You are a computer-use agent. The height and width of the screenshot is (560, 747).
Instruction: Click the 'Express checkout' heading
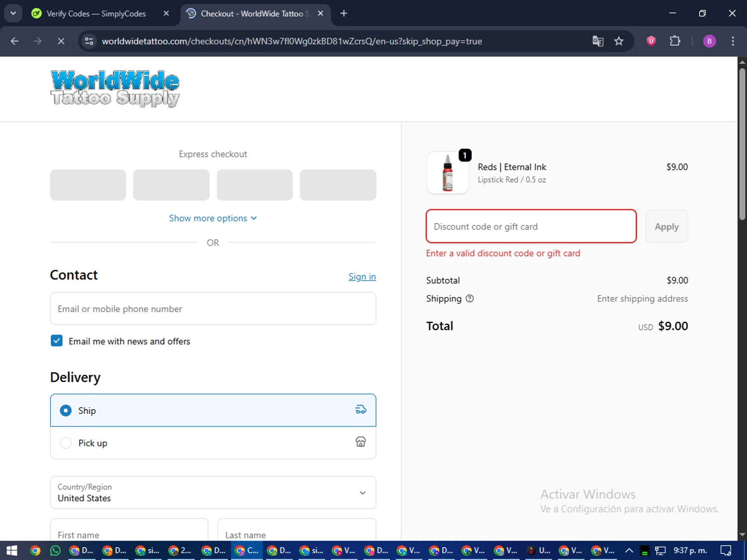213,154
